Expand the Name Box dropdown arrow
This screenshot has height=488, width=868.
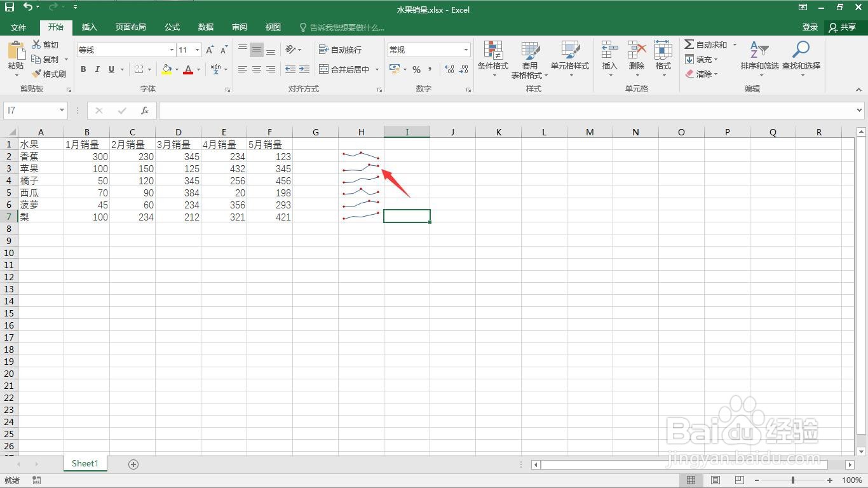click(62, 111)
